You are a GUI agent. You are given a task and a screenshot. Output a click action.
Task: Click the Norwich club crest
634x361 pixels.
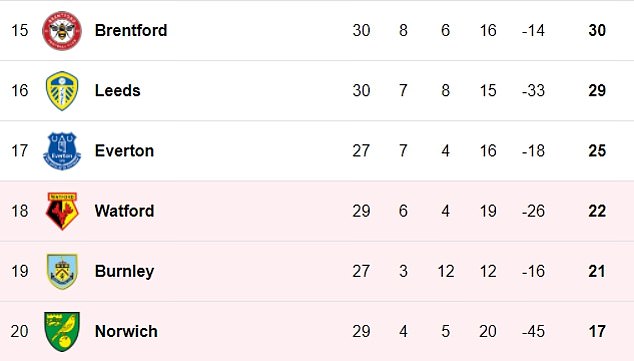point(62,331)
